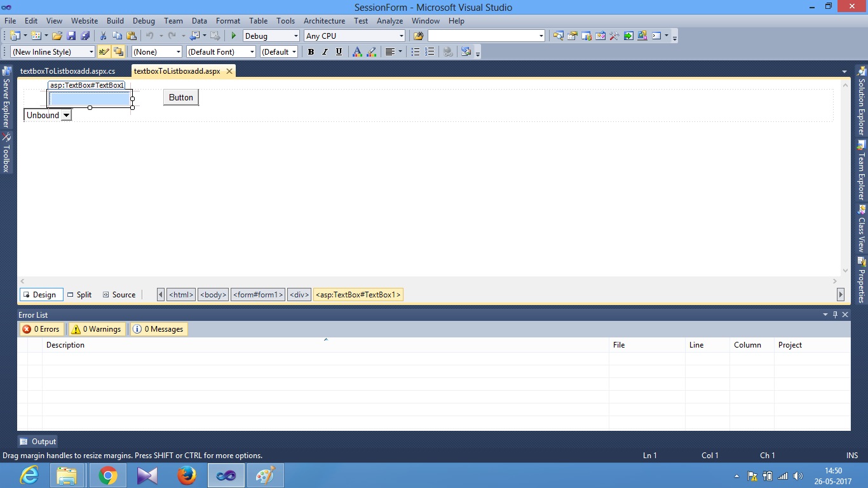Toggle bold formatting on the text toolbar
Image resolution: width=868 pixels, height=488 pixels.
pos(311,51)
